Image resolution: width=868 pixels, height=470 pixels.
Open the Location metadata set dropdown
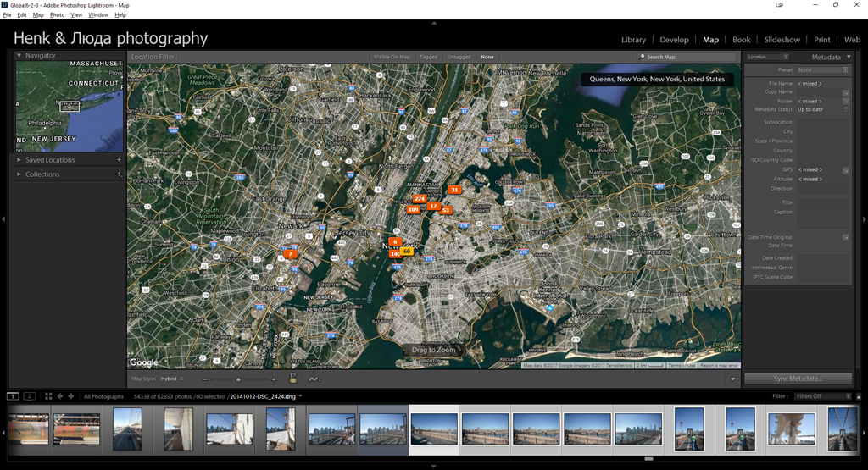pyautogui.click(x=767, y=57)
